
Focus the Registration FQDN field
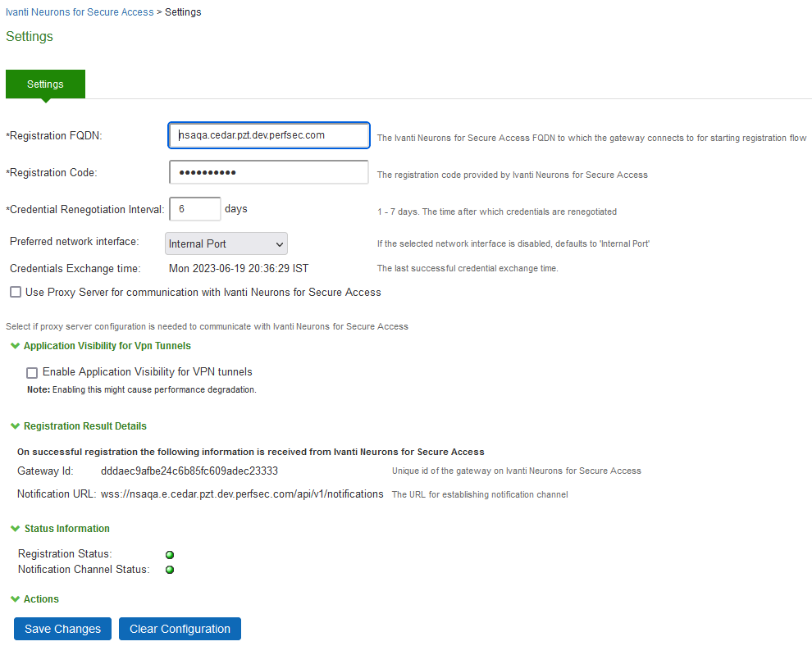[269, 135]
